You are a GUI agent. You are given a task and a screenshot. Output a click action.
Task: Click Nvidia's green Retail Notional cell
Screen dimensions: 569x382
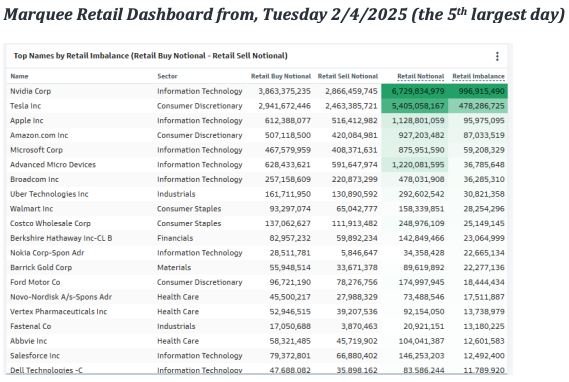414,91
